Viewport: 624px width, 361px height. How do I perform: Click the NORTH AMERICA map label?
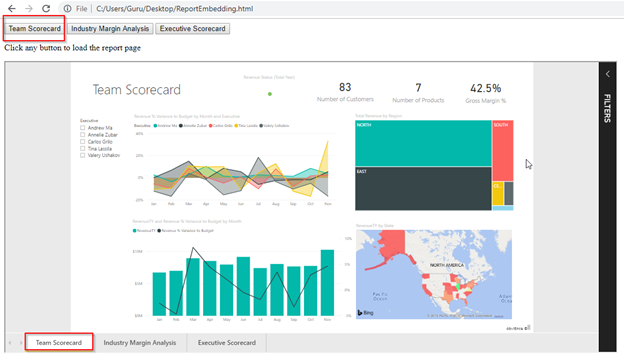(x=447, y=265)
